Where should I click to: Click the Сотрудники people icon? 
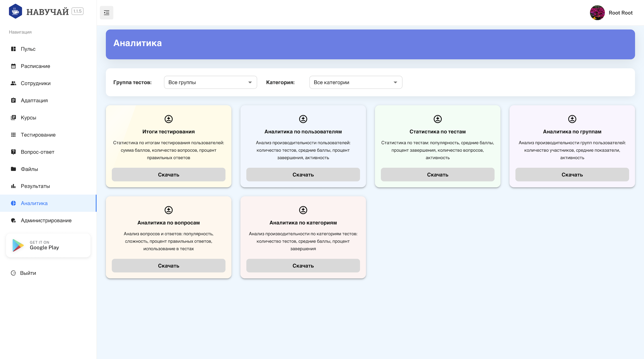coord(13,83)
